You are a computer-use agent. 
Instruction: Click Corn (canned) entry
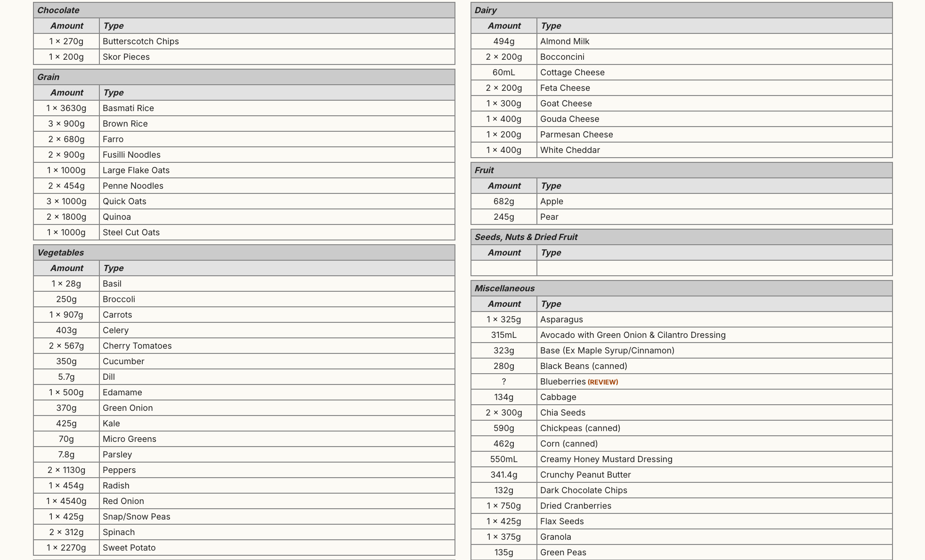pyautogui.click(x=682, y=444)
